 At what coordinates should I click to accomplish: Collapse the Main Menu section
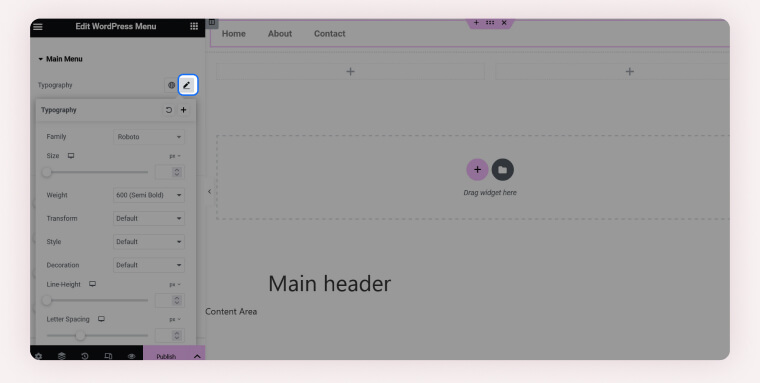click(60, 59)
